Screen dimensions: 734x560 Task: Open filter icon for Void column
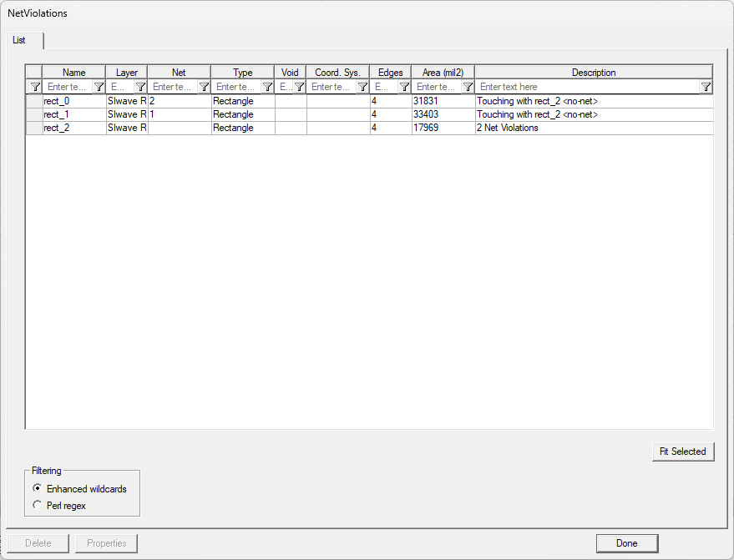click(x=300, y=87)
